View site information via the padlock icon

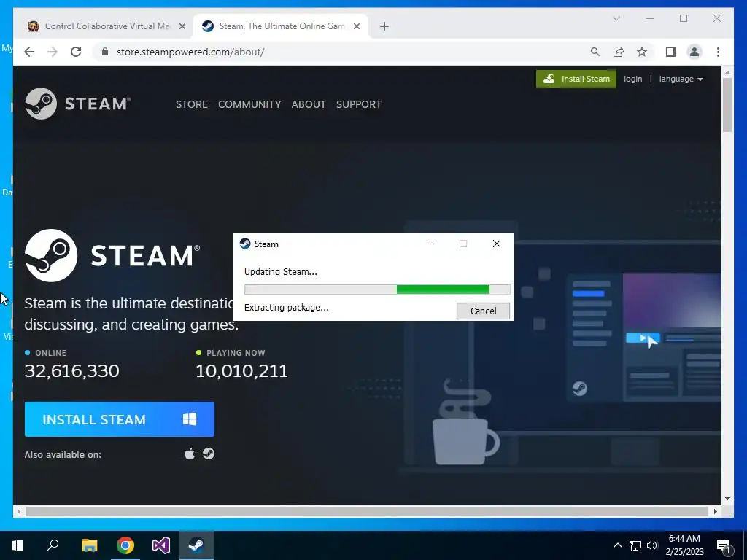pos(105,52)
